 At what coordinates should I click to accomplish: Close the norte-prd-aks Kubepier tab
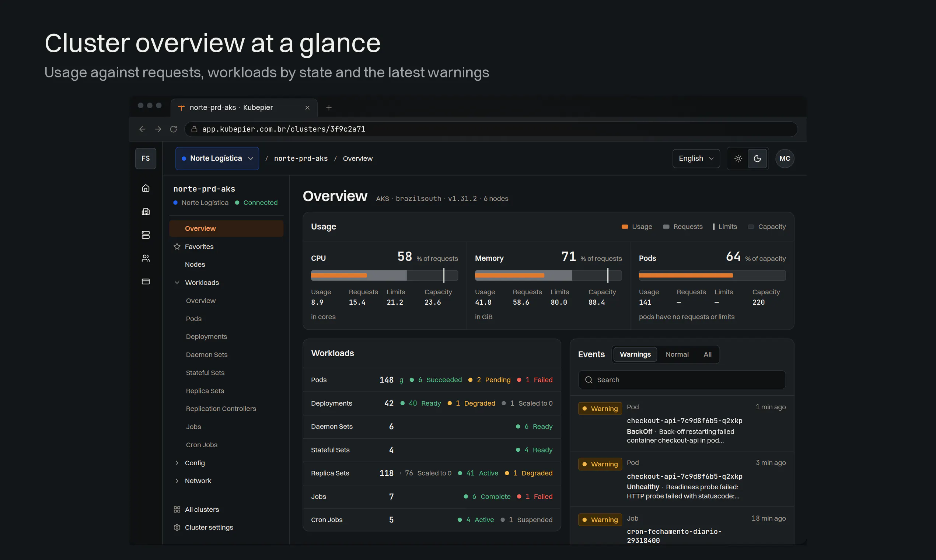308,108
